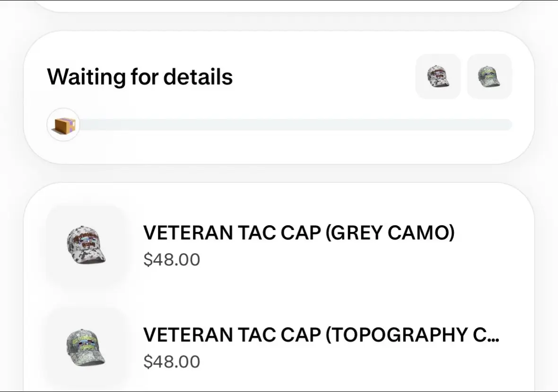Click $48.00 price under topography cap

tap(172, 362)
